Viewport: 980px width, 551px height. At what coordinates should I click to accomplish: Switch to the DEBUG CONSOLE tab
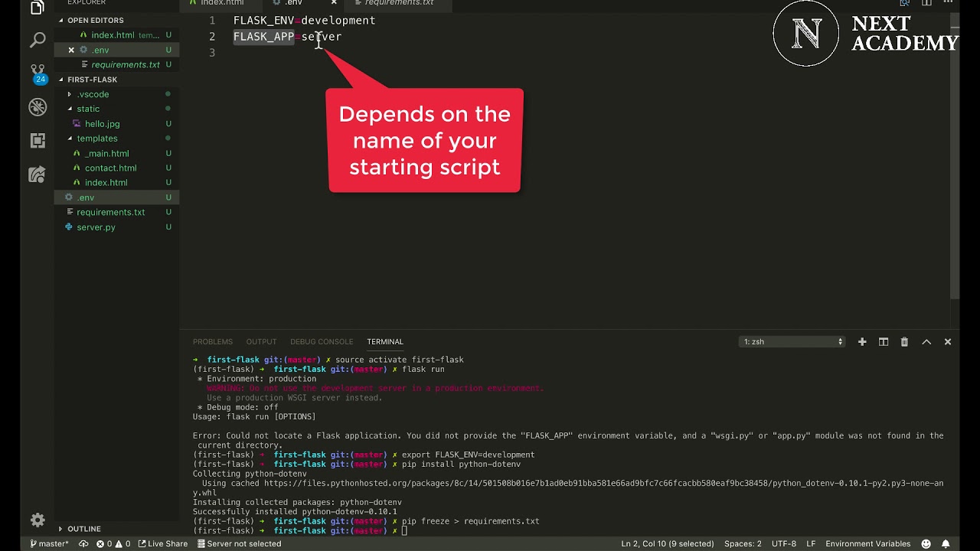[x=322, y=342]
